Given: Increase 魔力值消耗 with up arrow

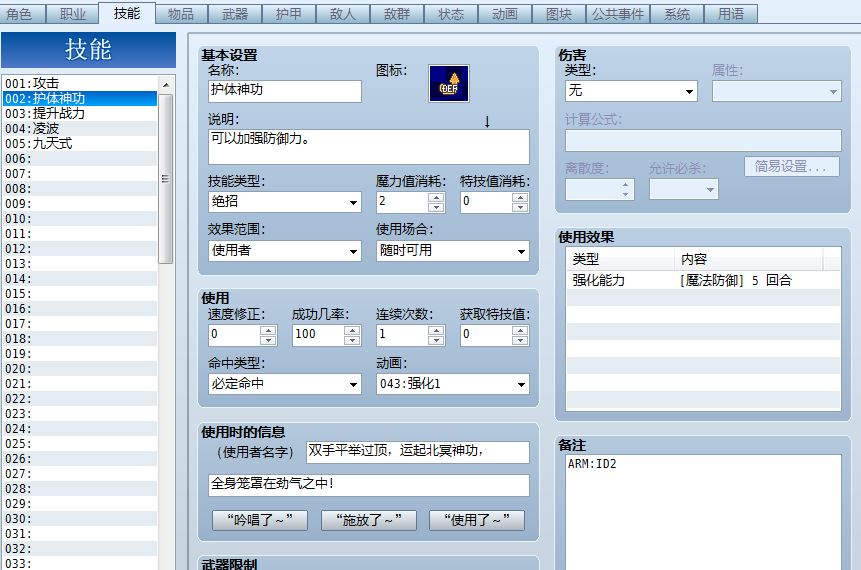Looking at the screenshot, I should (436, 197).
